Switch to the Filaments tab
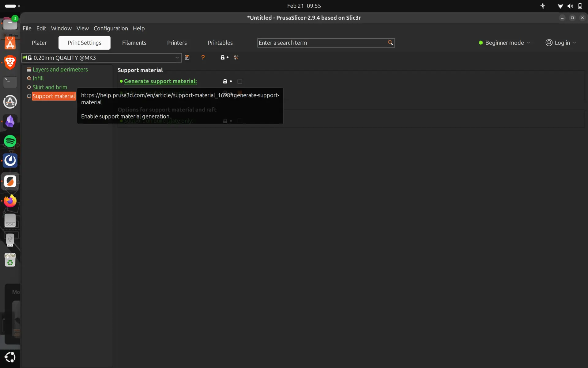The width and height of the screenshot is (588, 368). (134, 43)
